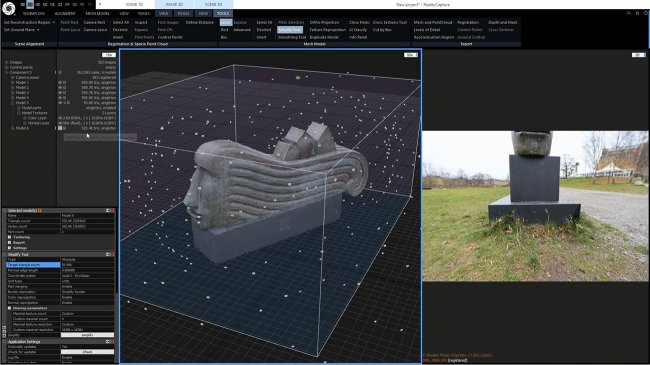Close the Simplify Tool panel
Viewport: 650px width, 365px height.
[112, 254]
